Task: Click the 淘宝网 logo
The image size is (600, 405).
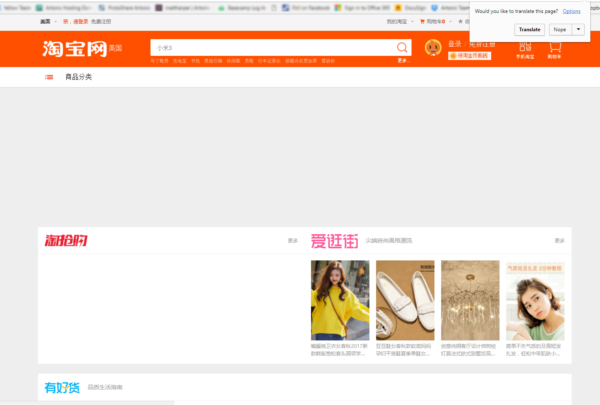Action: pos(75,49)
